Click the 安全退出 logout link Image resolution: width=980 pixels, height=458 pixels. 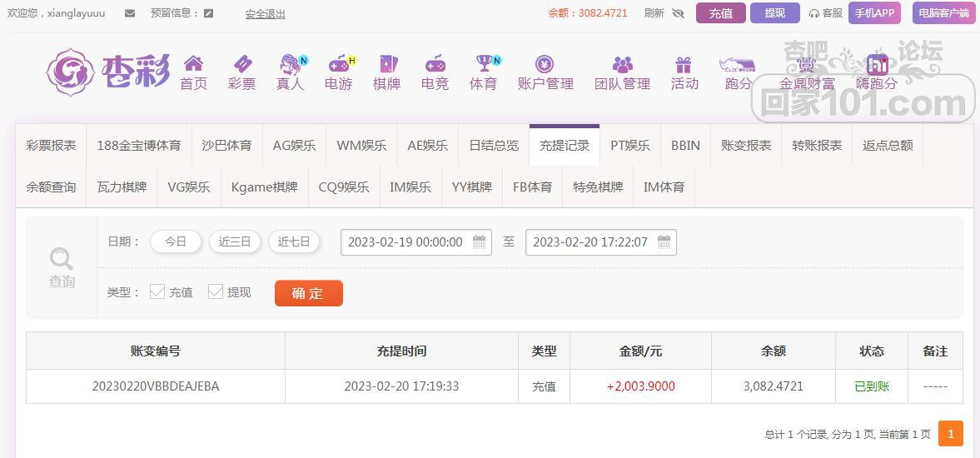tap(265, 14)
